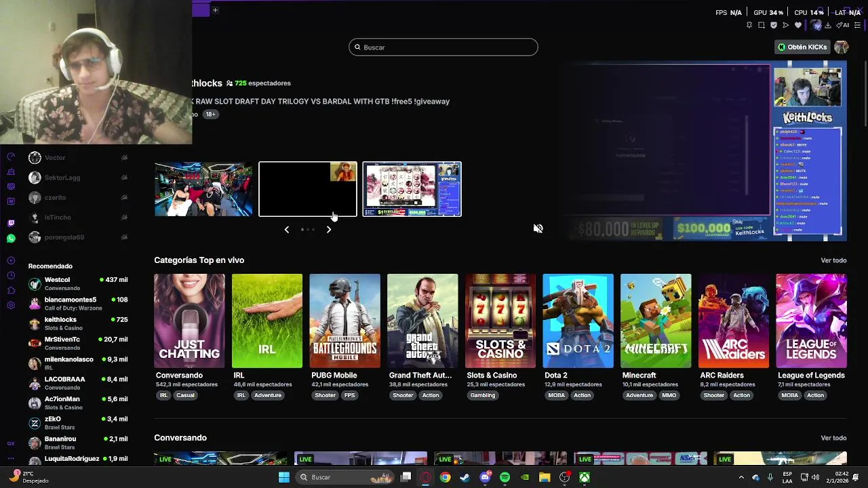
Task: Open the League of Legends category card
Action: tap(811, 321)
